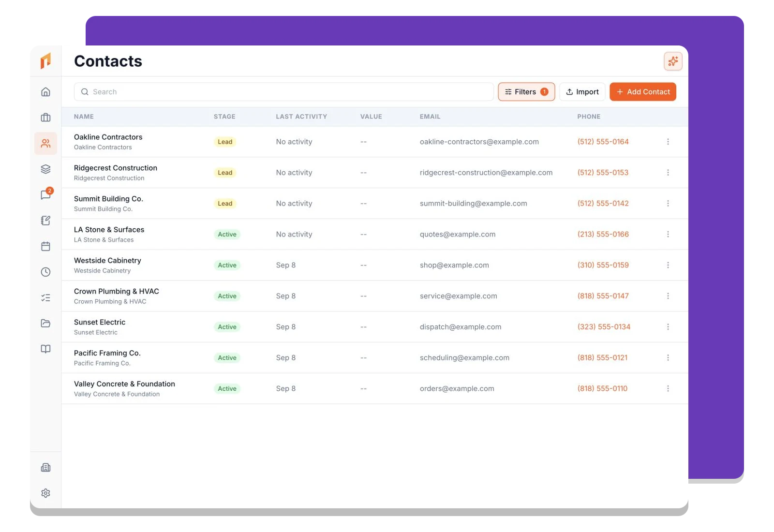Open row menu for LA Stone & Surfaces

click(x=668, y=234)
